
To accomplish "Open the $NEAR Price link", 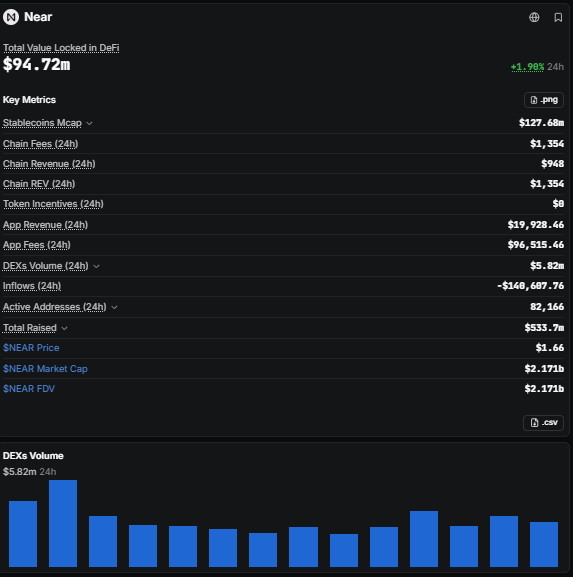I will [31, 348].
